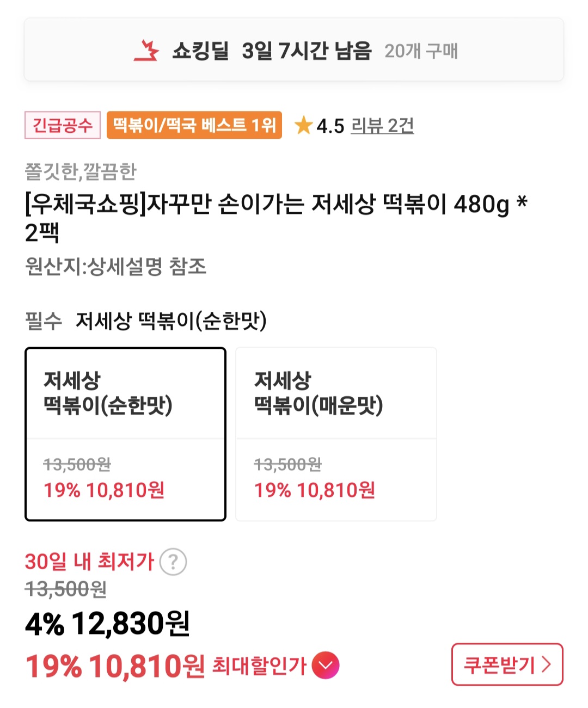Image resolution: width=588 pixels, height=708 pixels.
Task: Click the 4% 12,830원 price
Action: [107, 624]
